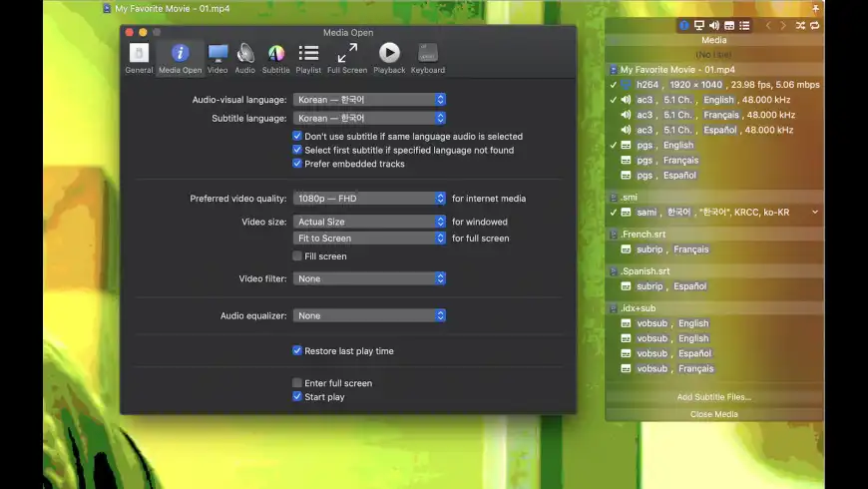The width and height of the screenshot is (868, 489).
Task: Open the Keyboard preferences pane
Action: point(428,58)
